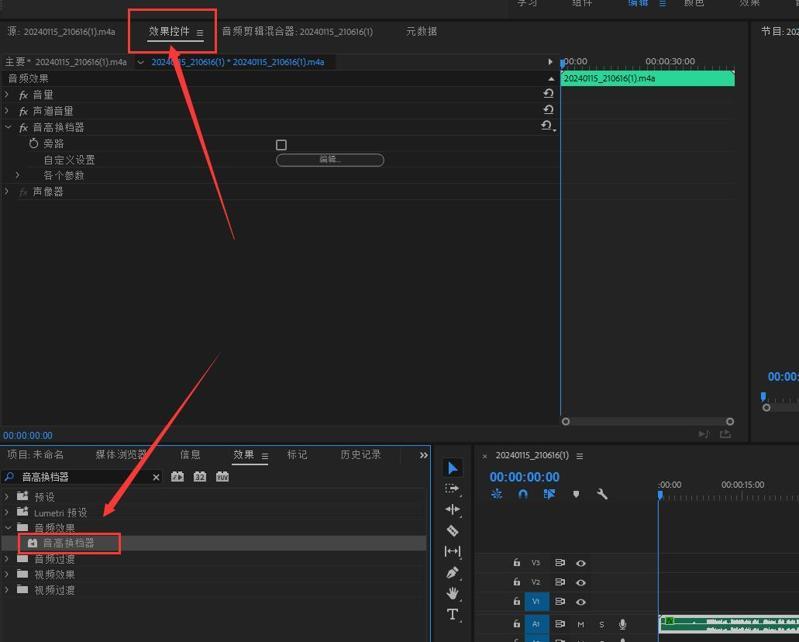Toggle V1 track output eye
Screen dimensions: 799x642
tap(580, 602)
